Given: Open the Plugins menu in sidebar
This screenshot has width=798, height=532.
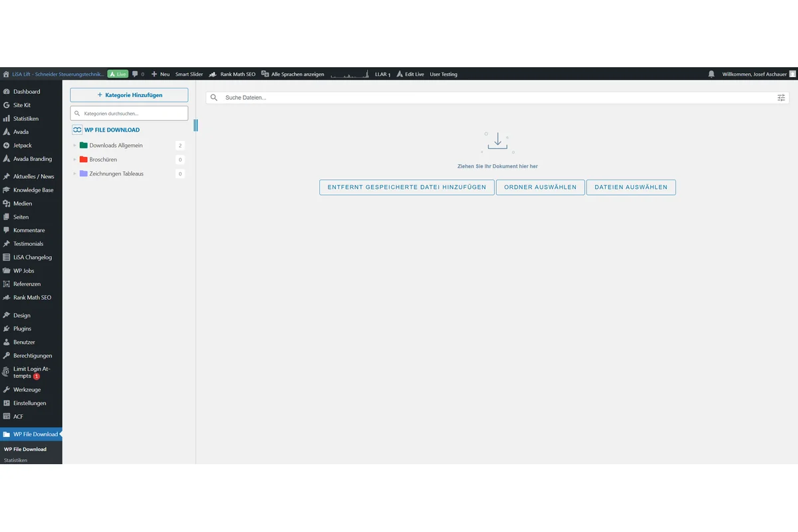Looking at the screenshot, I should click(x=22, y=329).
